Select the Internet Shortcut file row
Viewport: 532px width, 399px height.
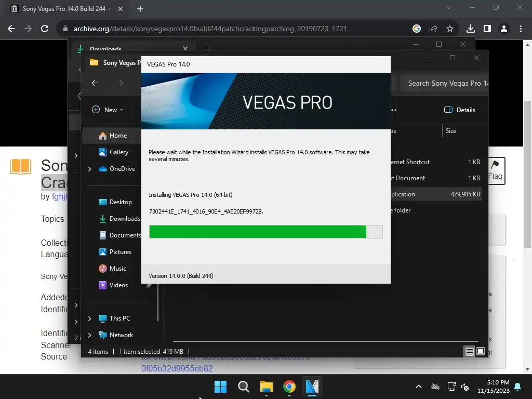tap(436, 162)
